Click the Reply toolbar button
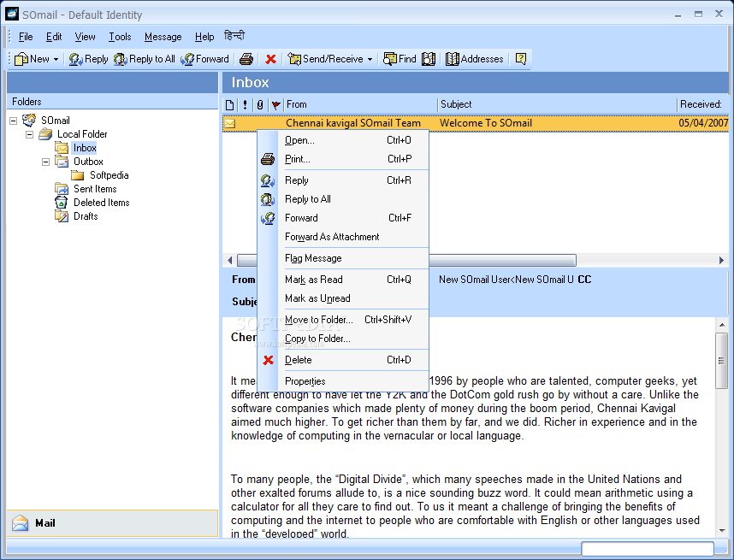 pos(88,59)
